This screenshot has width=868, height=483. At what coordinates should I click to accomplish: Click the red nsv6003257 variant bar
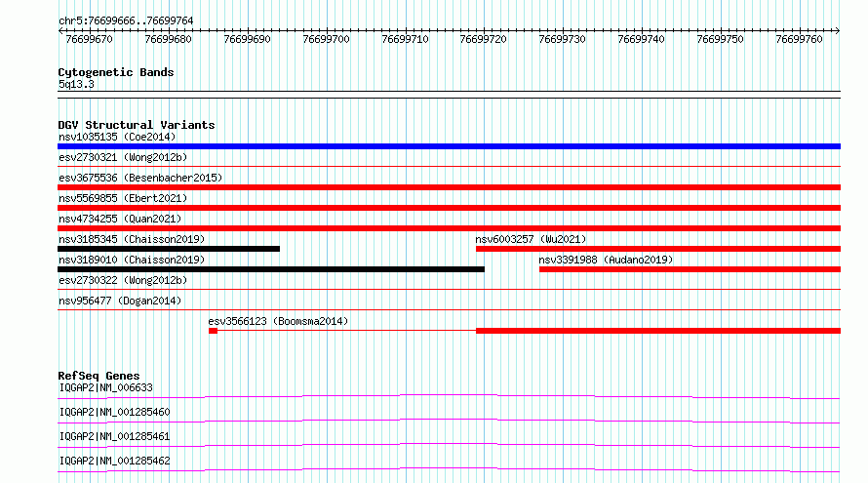pos(658,249)
